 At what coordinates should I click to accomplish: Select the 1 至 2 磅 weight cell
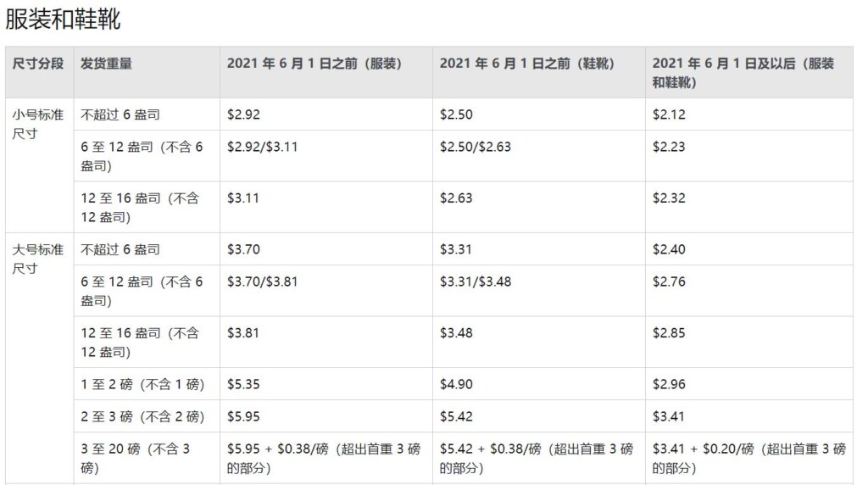point(142,384)
